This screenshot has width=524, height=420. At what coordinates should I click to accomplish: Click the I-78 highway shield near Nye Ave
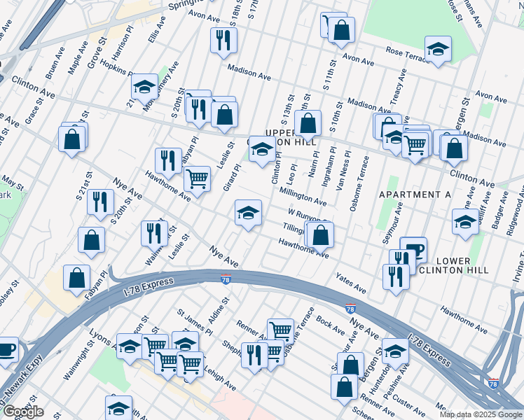tap(226, 279)
